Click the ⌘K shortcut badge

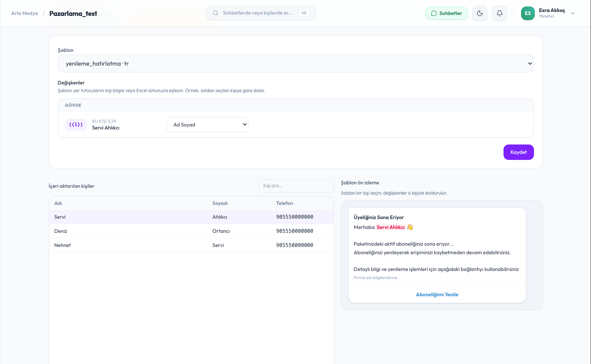point(304,13)
